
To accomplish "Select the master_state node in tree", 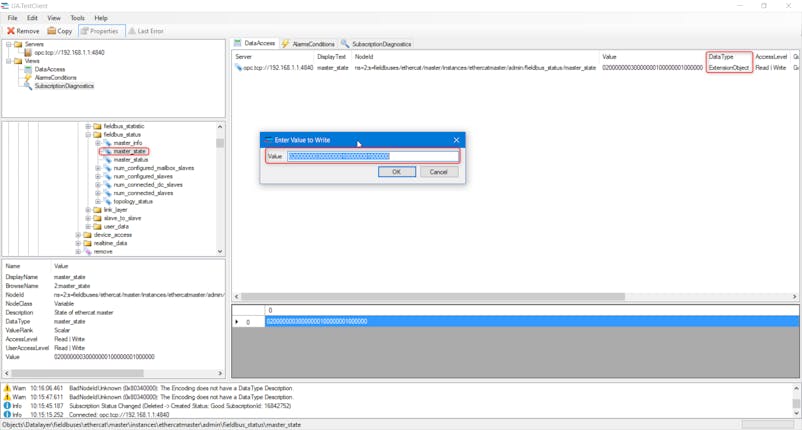I will pos(129,151).
